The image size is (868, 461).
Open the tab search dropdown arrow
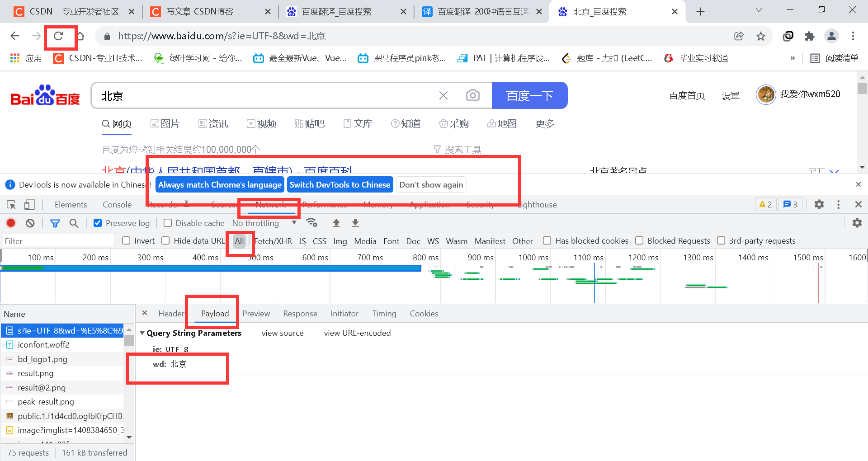[x=759, y=10]
